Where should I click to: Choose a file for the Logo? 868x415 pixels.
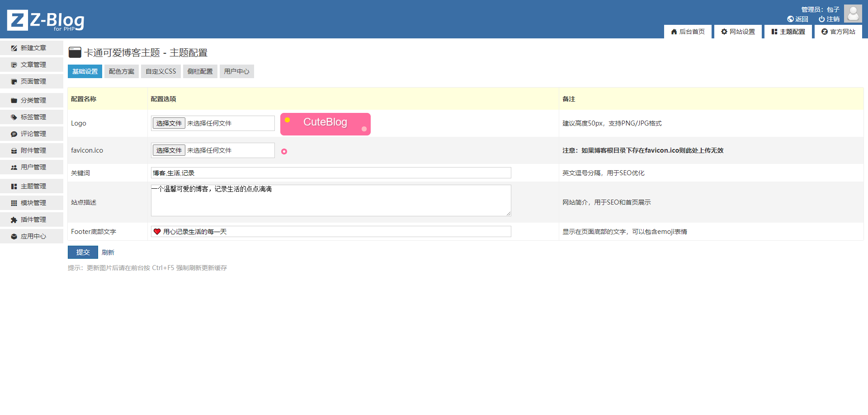click(169, 123)
